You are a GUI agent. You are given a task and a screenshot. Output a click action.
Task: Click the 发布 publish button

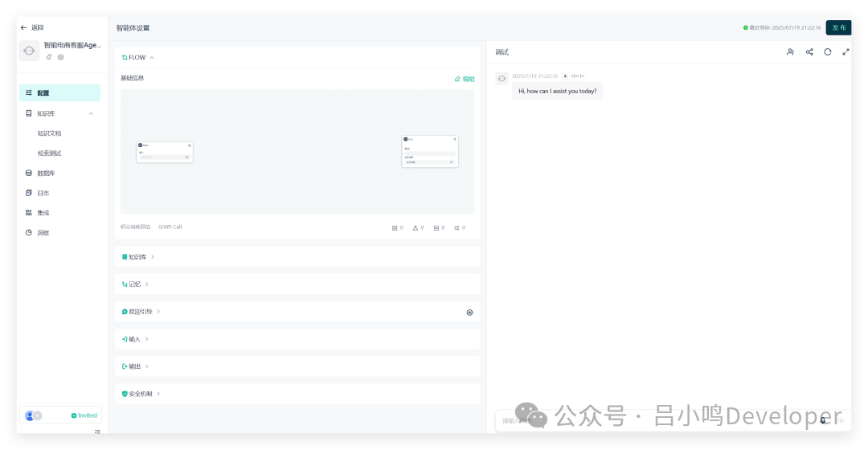(x=838, y=27)
